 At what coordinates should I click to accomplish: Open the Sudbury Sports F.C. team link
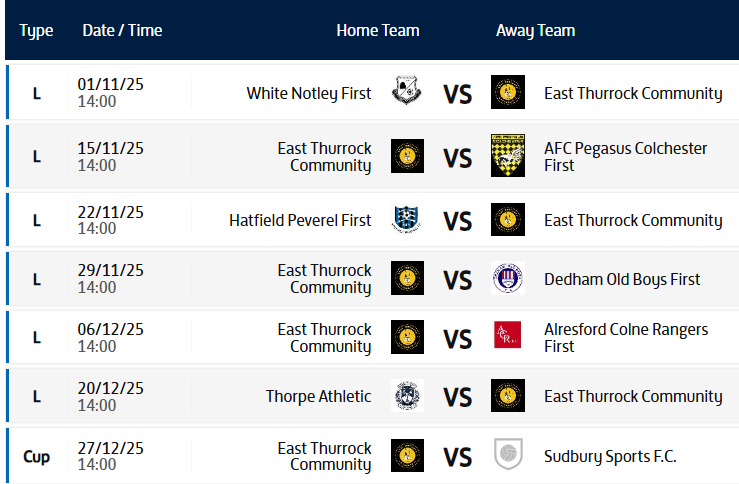(x=610, y=456)
